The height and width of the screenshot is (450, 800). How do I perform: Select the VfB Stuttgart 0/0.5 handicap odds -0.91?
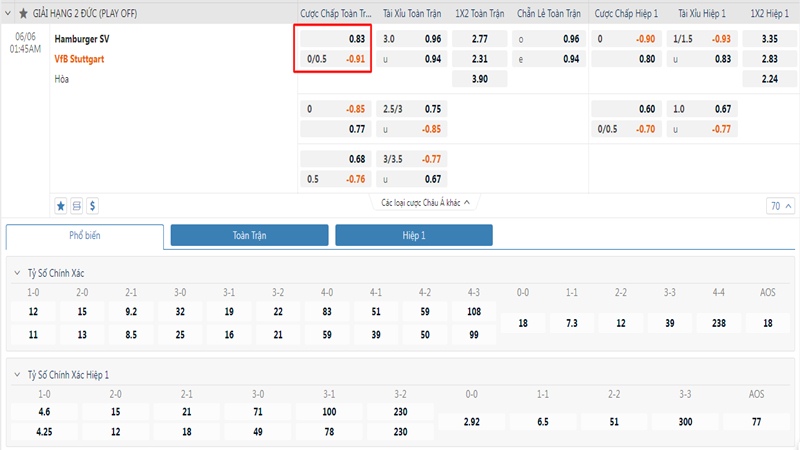tap(336, 59)
